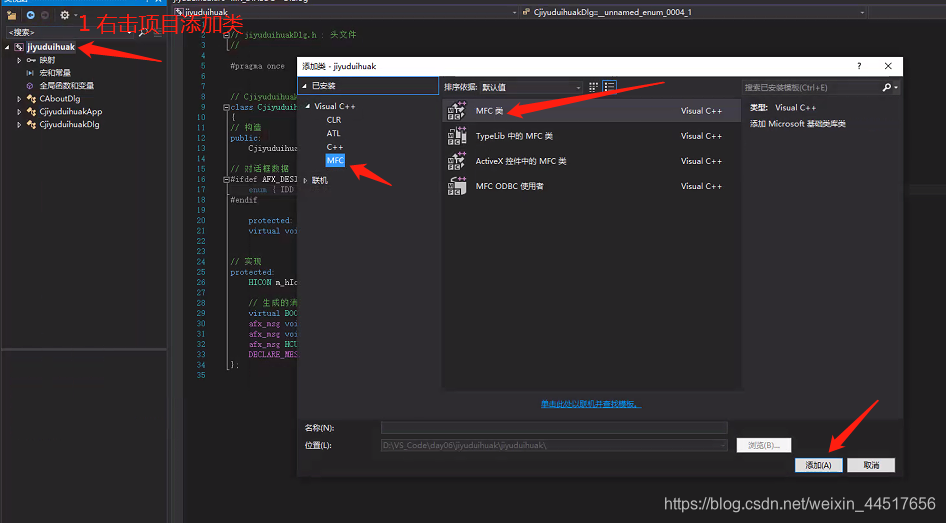Collapse the class fold at line 9
The height and width of the screenshot is (523, 946).
click(x=226, y=107)
